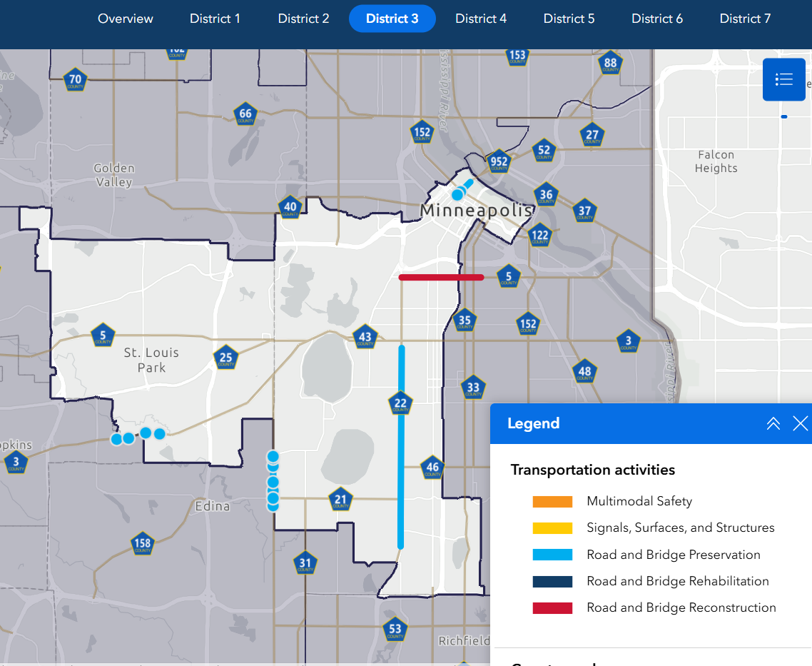Collapse the Legend panel with double chevron
812x666 pixels.
pyautogui.click(x=773, y=424)
